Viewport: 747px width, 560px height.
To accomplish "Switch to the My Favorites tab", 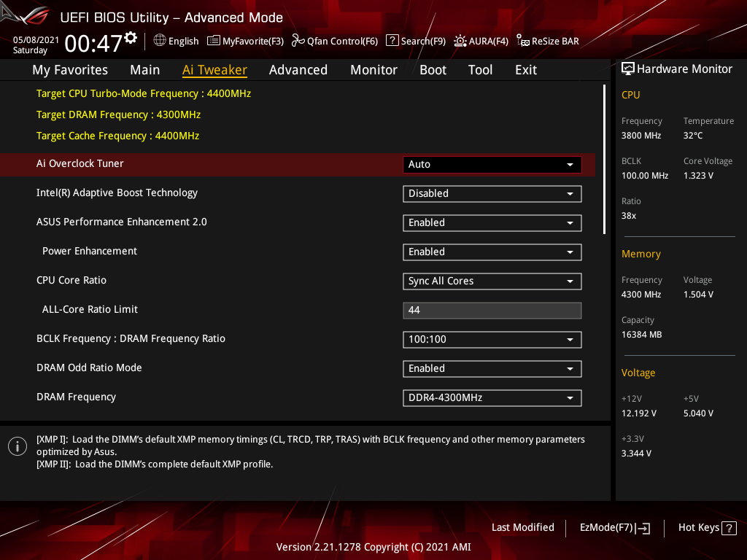I will 70,70.
